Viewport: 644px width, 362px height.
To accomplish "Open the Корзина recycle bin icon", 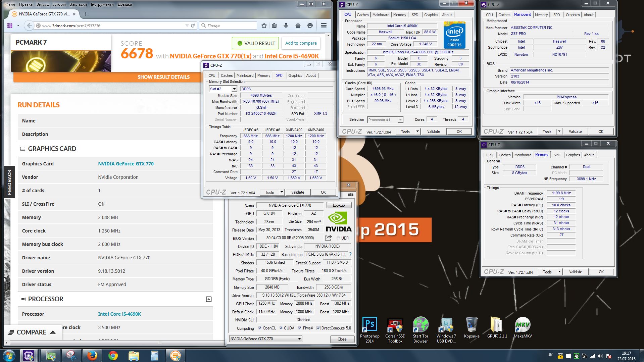I will (x=472, y=328).
